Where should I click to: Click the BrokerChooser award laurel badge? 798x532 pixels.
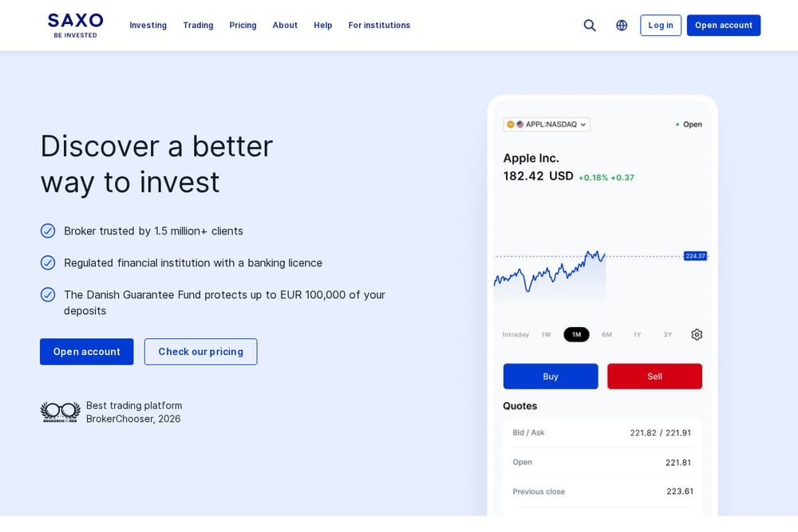(x=61, y=412)
